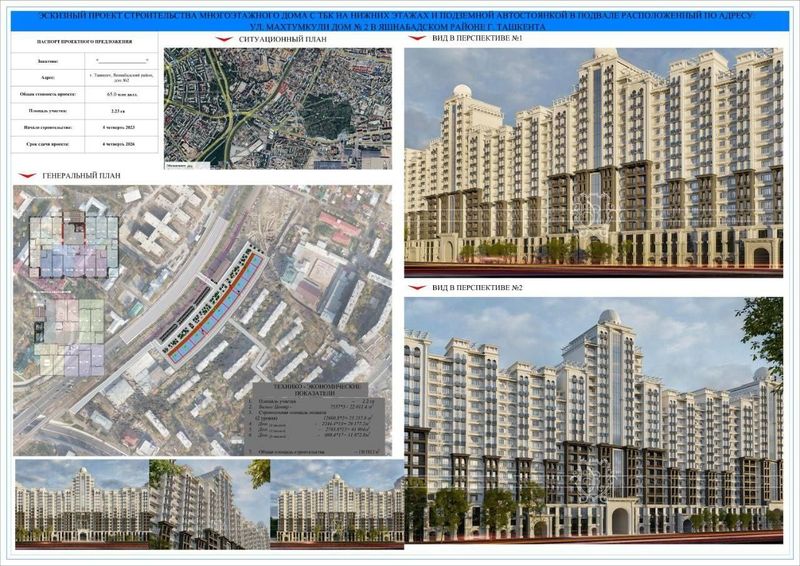Click the technical-economic indicators gray box

[x=318, y=420]
